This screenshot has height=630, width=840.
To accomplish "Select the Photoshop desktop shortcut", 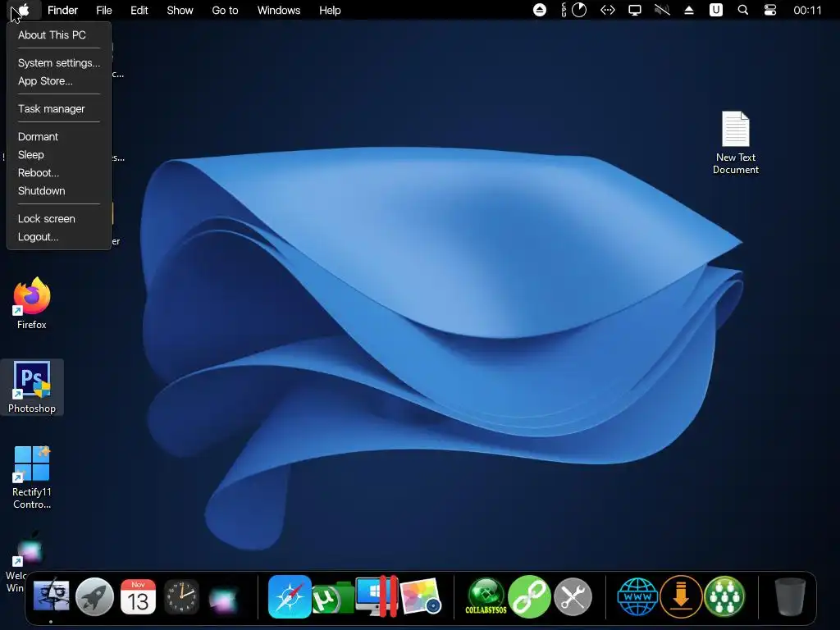I will (32, 387).
